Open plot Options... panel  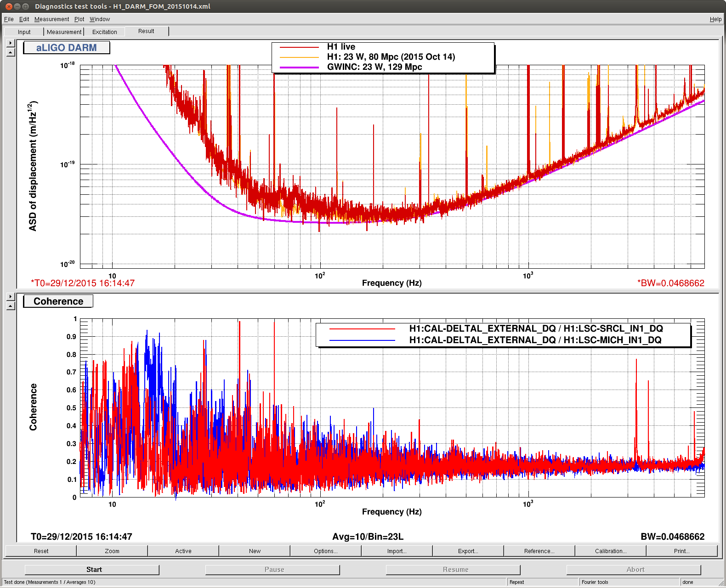[x=325, y=551]
